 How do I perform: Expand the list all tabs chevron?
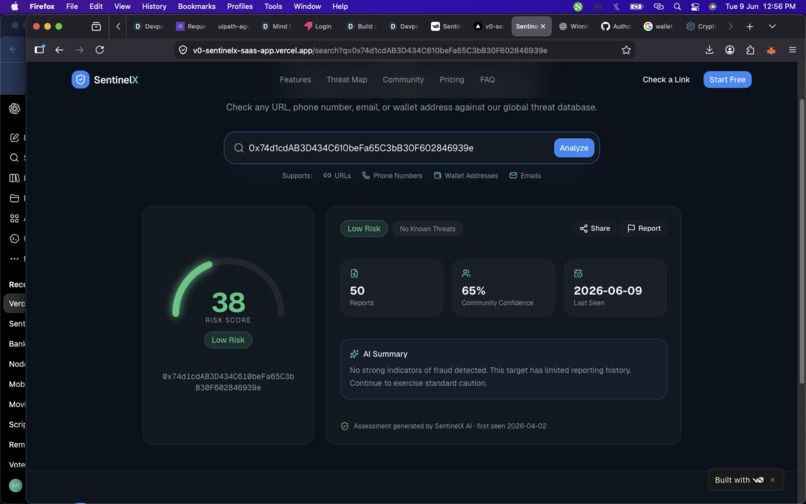[x=772, y=26]
